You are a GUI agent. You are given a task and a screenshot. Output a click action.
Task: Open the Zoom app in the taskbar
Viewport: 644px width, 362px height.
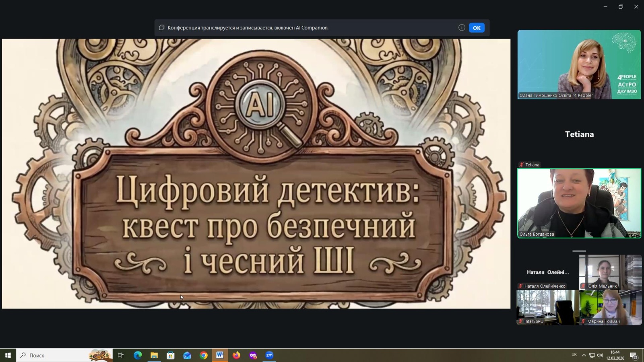(x=269, y=355)
